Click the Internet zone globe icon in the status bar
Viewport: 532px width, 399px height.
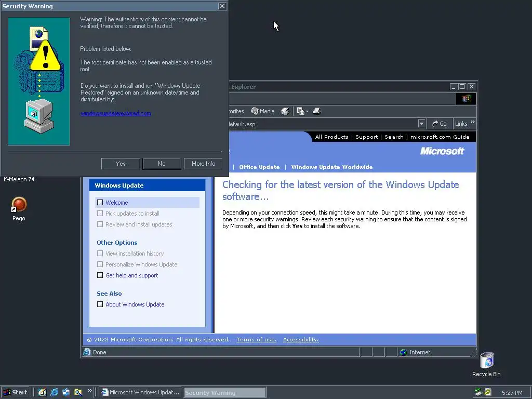tap(403, 352)
